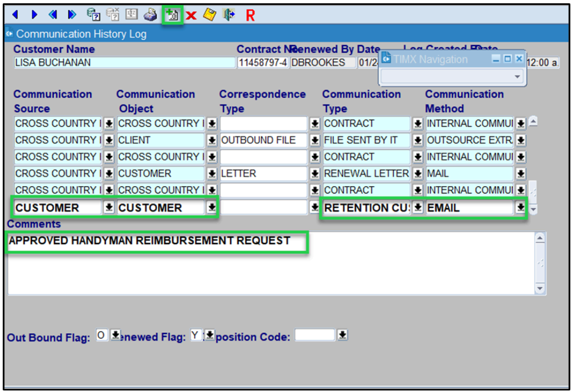This screenshot has height=392, width=573.
Task: Select the OUTBOUND FILE correspondence cell
Action: pyautogui.click(x=263, y=140)
